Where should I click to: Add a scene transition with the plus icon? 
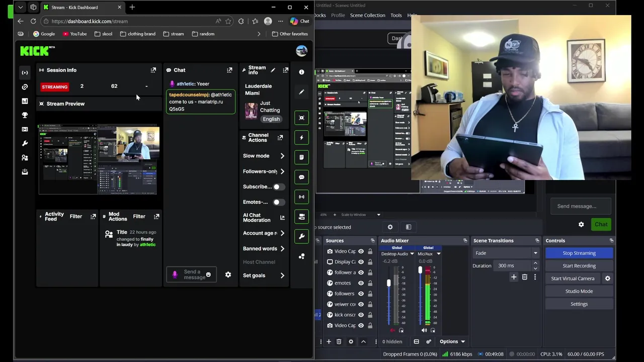(x=514, y=277)
